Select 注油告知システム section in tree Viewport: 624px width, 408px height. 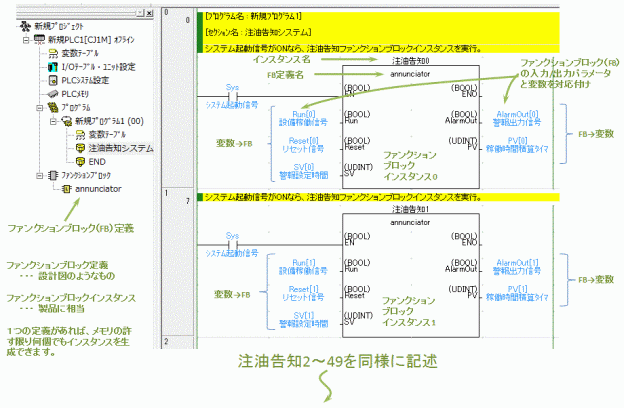pos(121,148)
